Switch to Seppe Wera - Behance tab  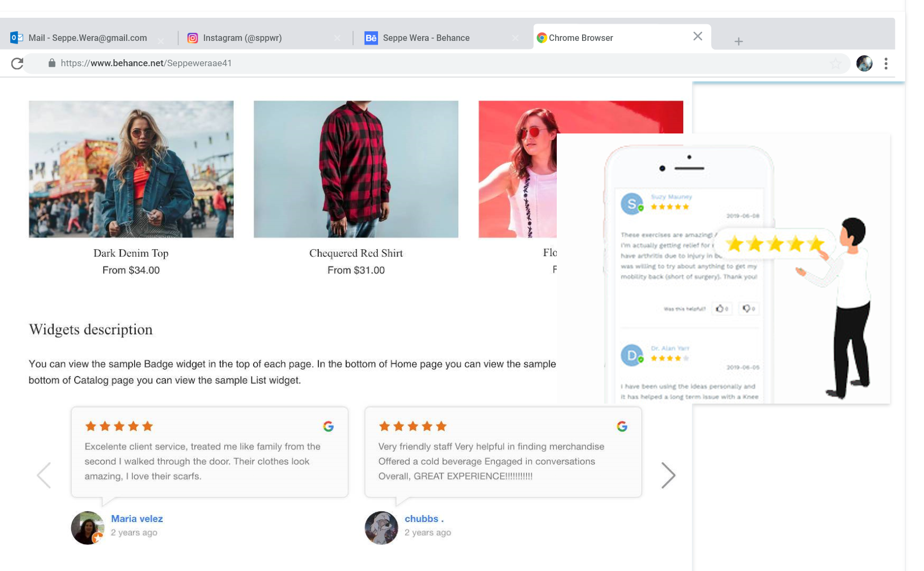(x=425, y=38)
